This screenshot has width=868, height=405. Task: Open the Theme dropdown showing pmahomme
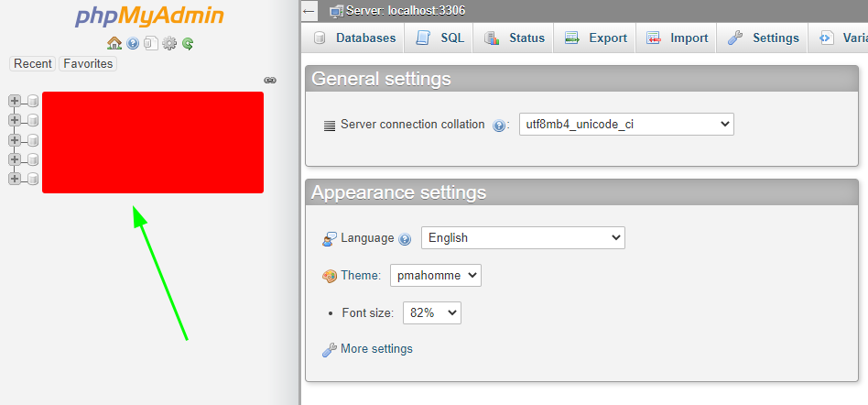tap(435, 275)
